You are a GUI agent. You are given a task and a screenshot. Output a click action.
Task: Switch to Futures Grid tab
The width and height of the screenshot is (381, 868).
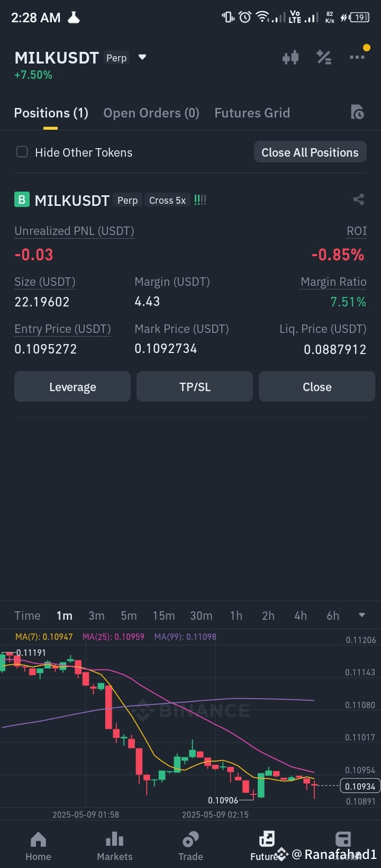point(252,113)
